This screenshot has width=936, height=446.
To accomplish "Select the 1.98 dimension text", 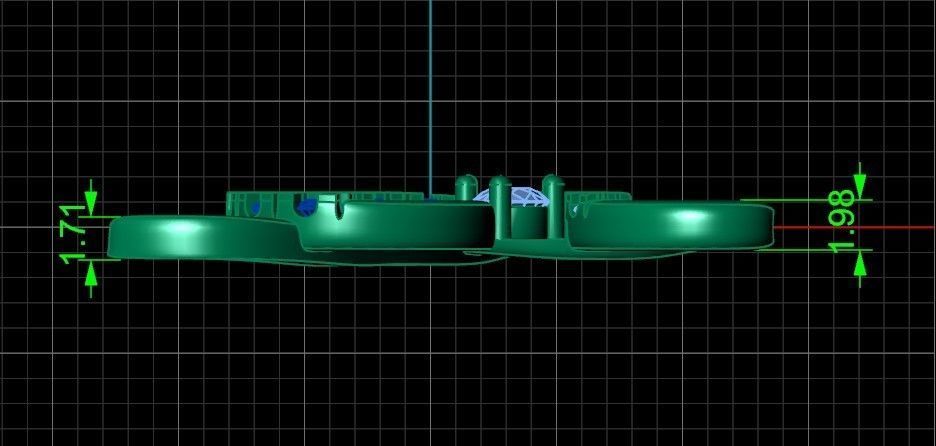I will [x=843, y=222].
